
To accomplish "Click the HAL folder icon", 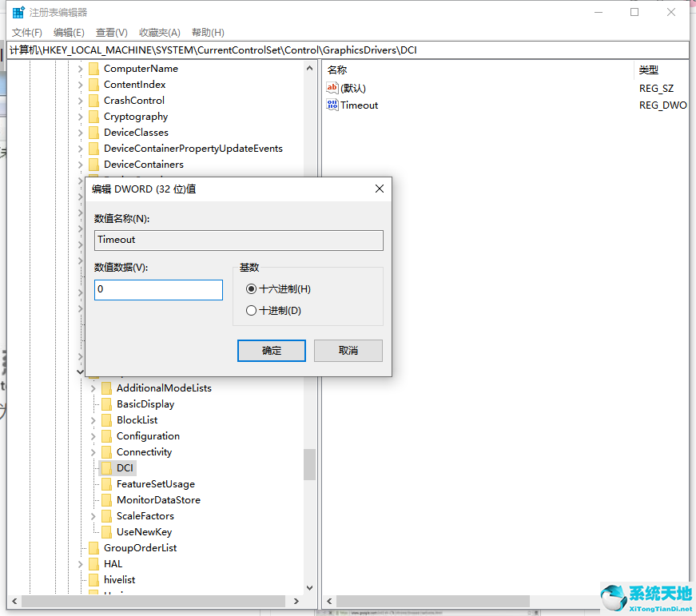I will 93,563.
